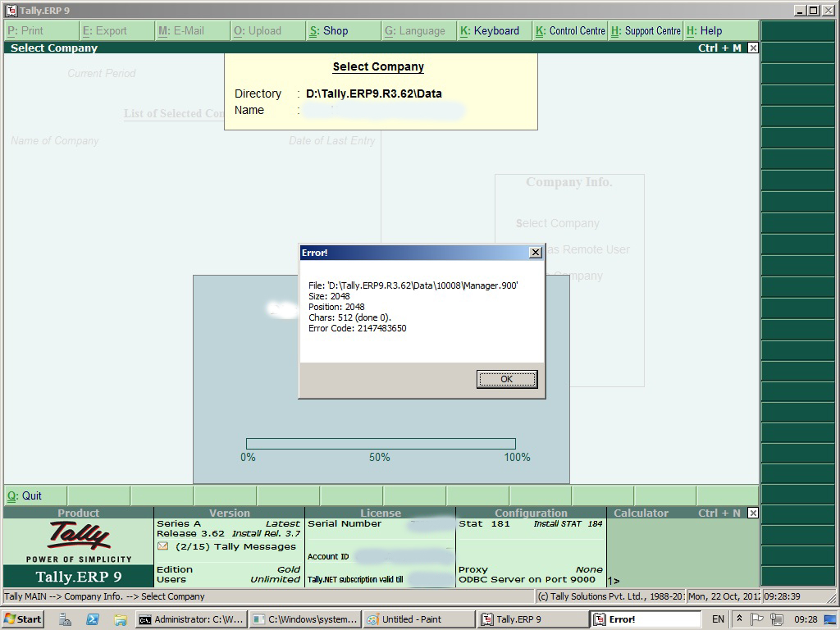Image resolution: width=840 pixels, height=630 pixels.
Task: Open the flag icon in the system tray
Action: tap(756, 619)
